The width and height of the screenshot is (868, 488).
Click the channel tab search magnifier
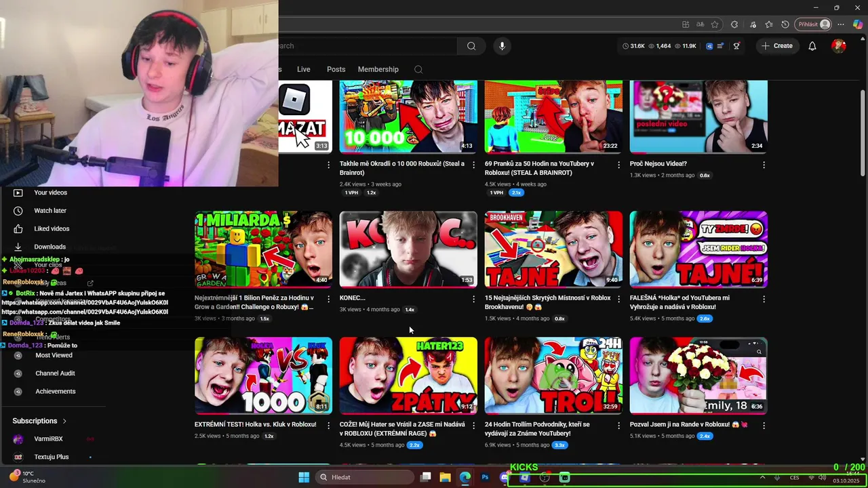click(x=418, y=69)
